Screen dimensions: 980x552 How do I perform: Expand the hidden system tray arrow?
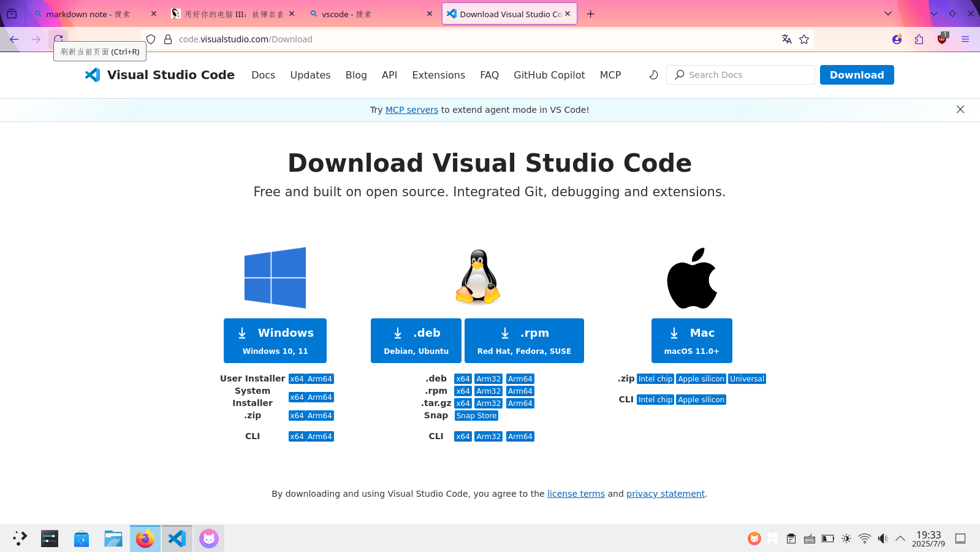[900, 539]
